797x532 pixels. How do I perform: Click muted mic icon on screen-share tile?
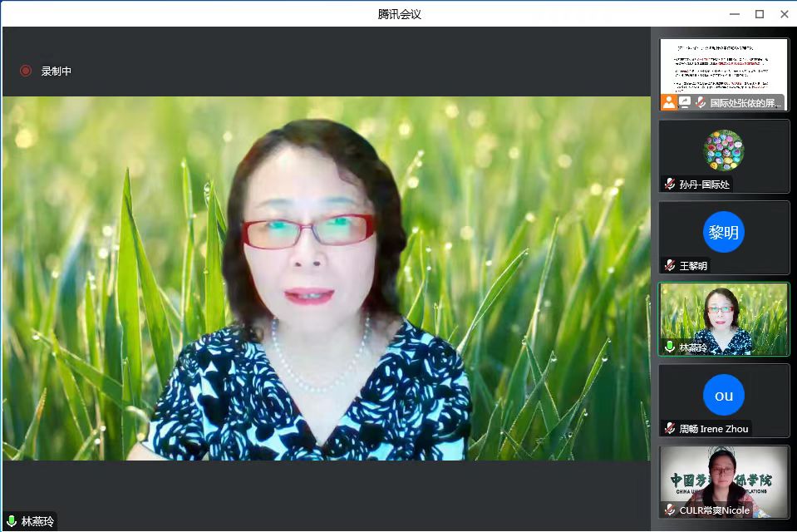[701, 102]
